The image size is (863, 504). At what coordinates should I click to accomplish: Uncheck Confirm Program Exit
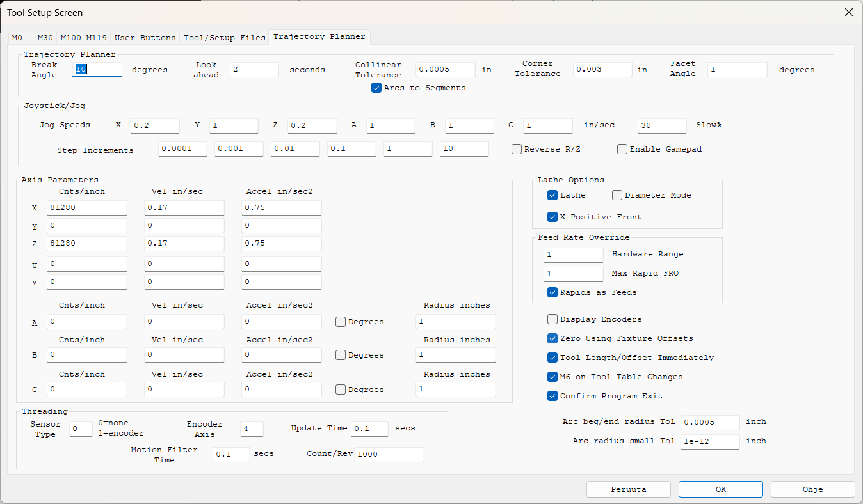552,396
